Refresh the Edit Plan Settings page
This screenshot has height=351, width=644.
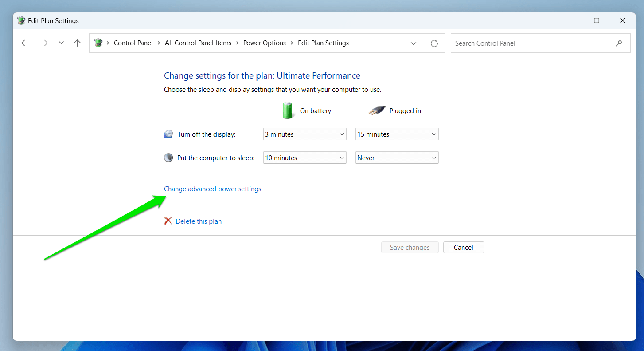434,43
